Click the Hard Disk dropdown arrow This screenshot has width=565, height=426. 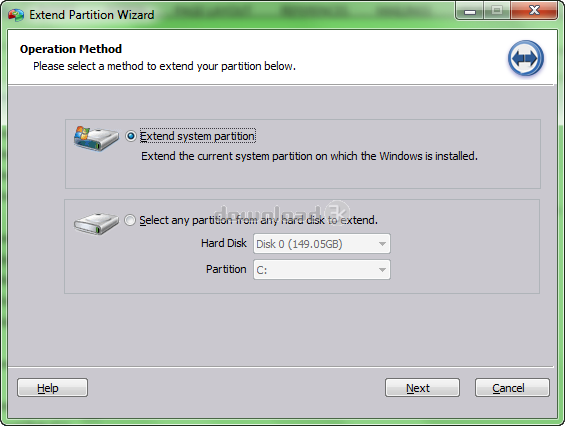[x=382, y=244]
